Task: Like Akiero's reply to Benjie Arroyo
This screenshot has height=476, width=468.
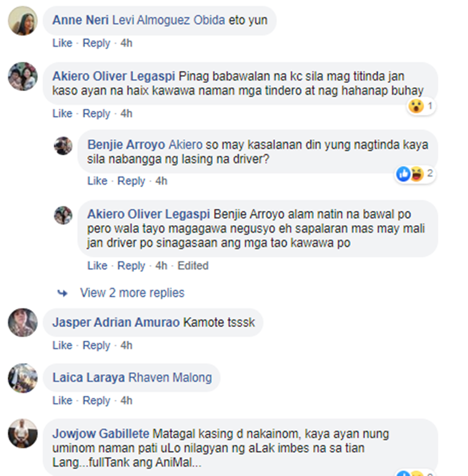Action: tap(97, 266)
